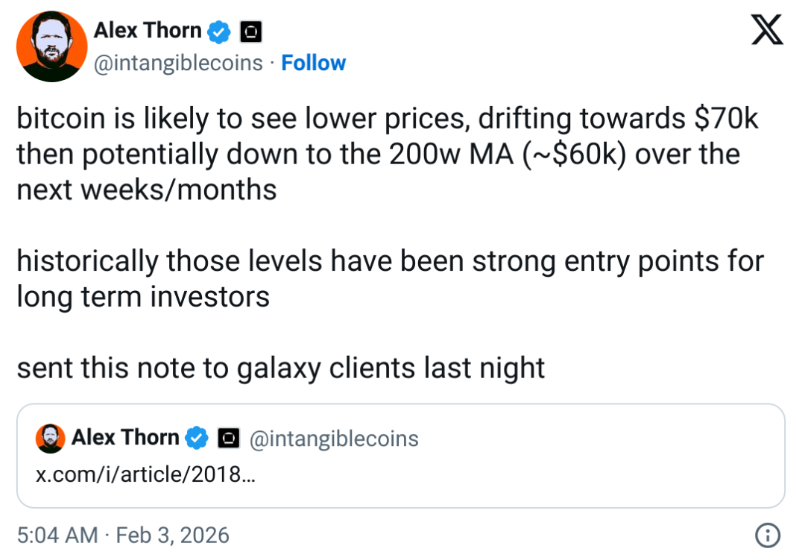Image resolution: width=799 pixels, height=558 pixels.
Task: Open the x.com/i/article/2018… link
Action: tap(145, 473)
